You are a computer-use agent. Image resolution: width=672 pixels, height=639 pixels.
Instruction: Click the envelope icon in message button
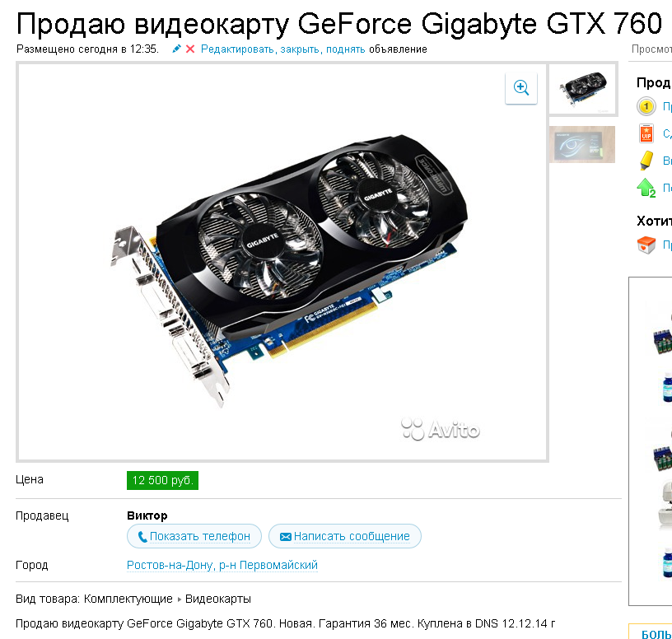click(x=286, y=537)
